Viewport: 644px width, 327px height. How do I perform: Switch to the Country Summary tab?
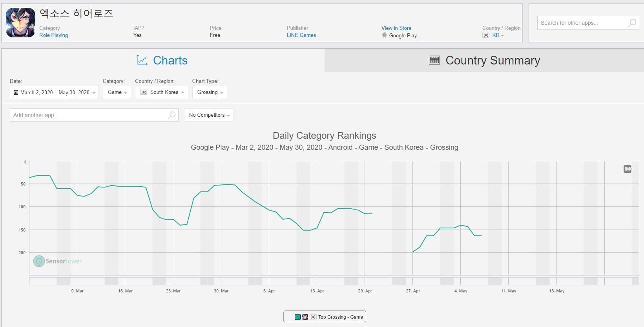(484, 60)
